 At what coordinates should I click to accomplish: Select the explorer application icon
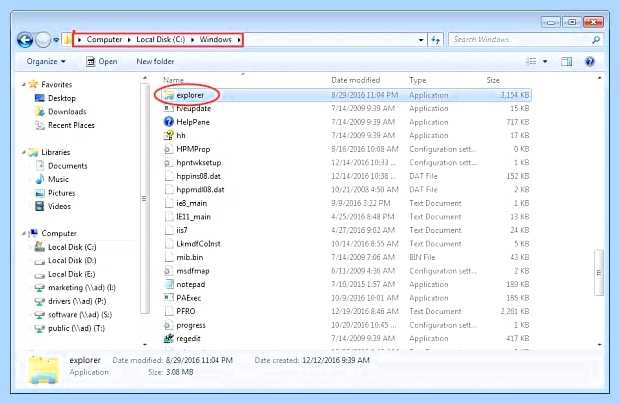pyautogui.click(x=169, y=95)
